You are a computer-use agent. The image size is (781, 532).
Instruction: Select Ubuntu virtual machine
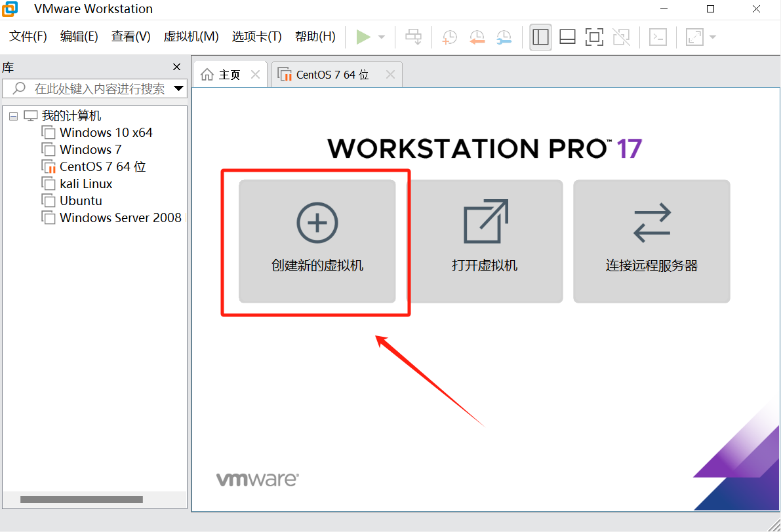pos(81,200)
